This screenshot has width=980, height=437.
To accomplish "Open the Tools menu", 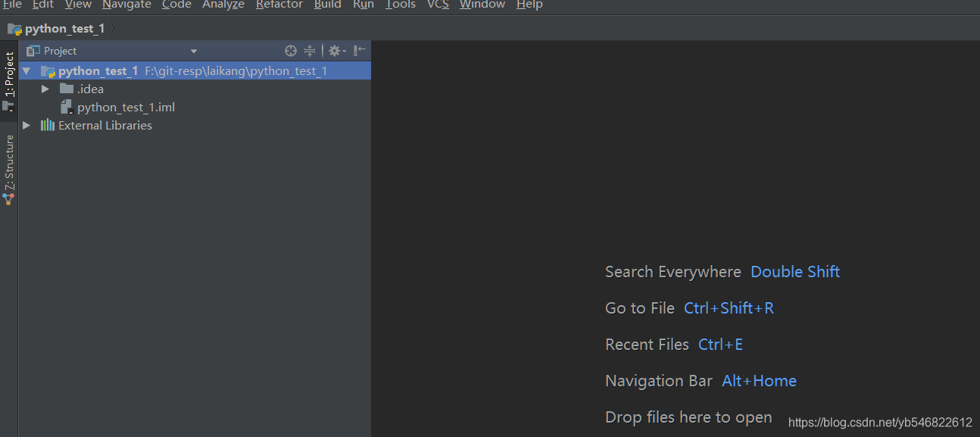I will click(x=401, y=5).
